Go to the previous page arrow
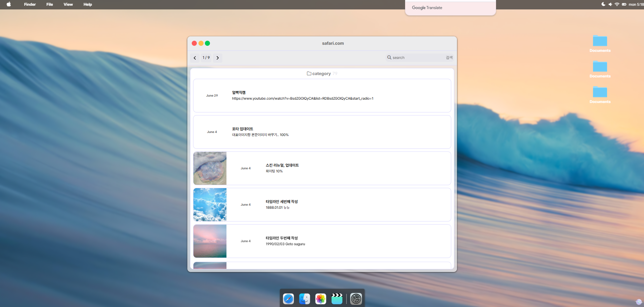Image resolution: width=644 pixels, height=307 pixels. pyautogui.click(x=195, y=58)
